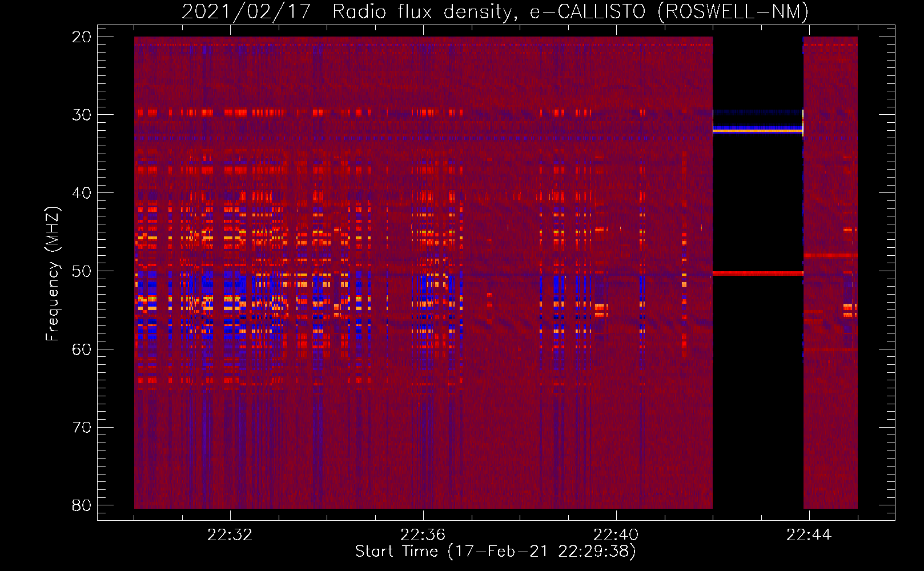The width and height of the screenshot is (924, 571).
Task: Click the red horizontal line in the data gap
Action: 758,274
